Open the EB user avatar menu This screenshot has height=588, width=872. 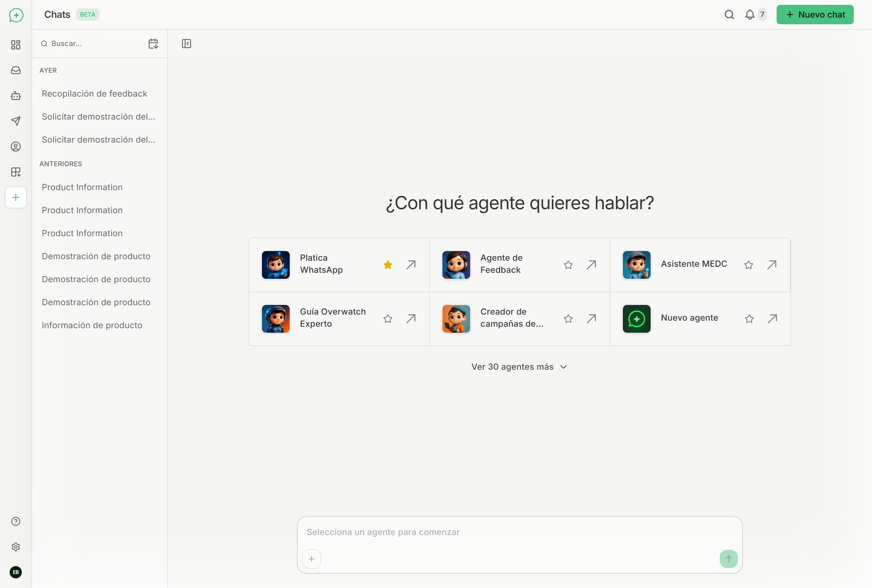[16, 572]
